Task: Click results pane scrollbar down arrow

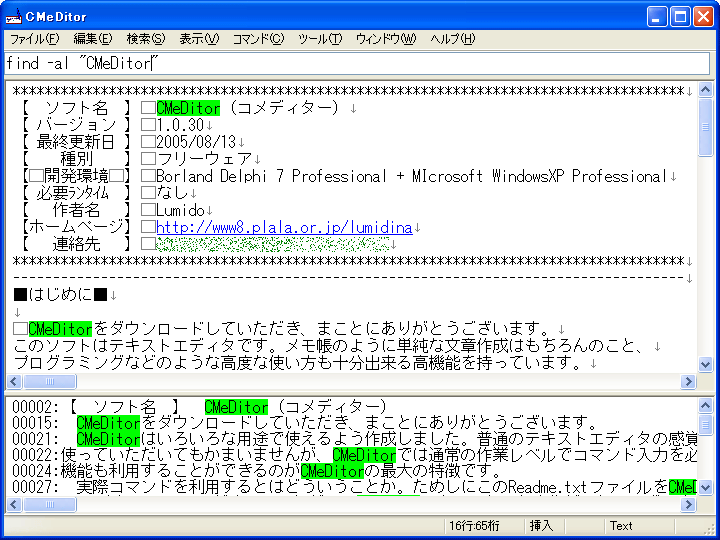Action: coord(705,488)
